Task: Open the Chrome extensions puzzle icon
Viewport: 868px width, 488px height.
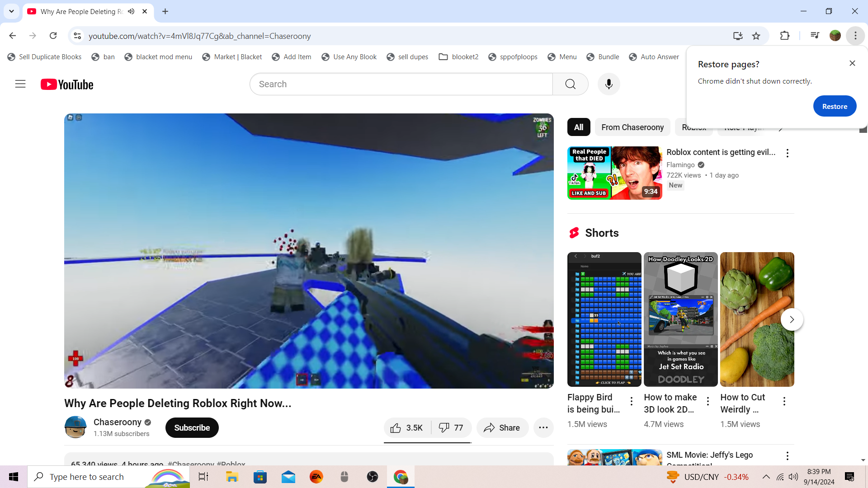Action: 785,36
